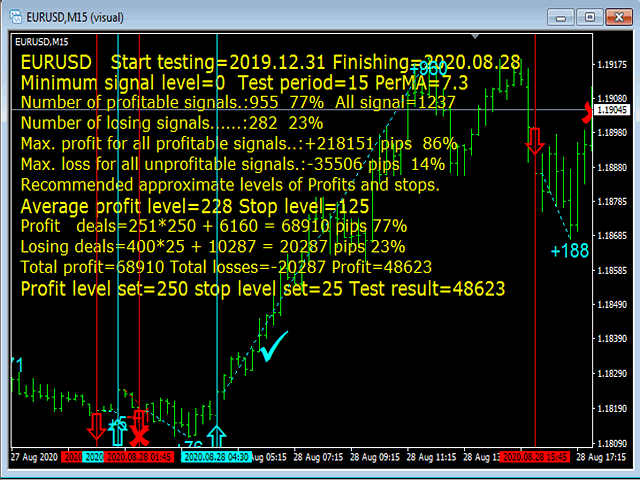
Task: Select the red down arrow near the +188 trade
Action: click(x=535, y=141)
